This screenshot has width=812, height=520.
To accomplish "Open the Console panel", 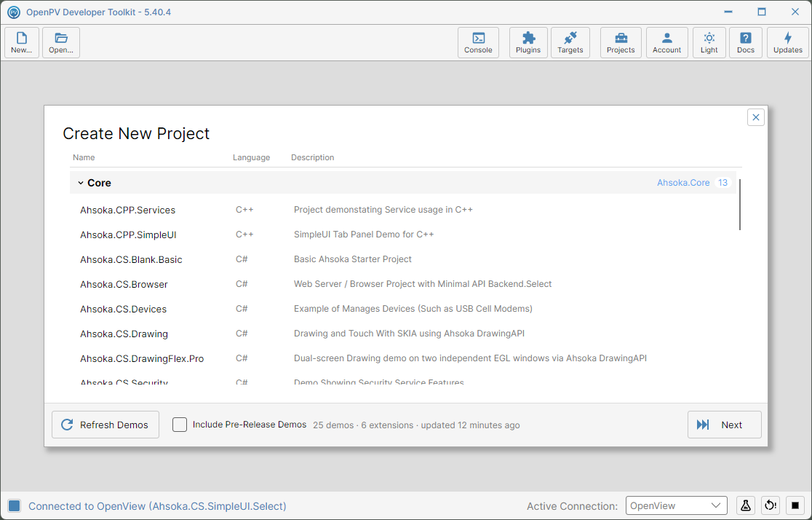I will pyautogui.click(x=478, y=42).
